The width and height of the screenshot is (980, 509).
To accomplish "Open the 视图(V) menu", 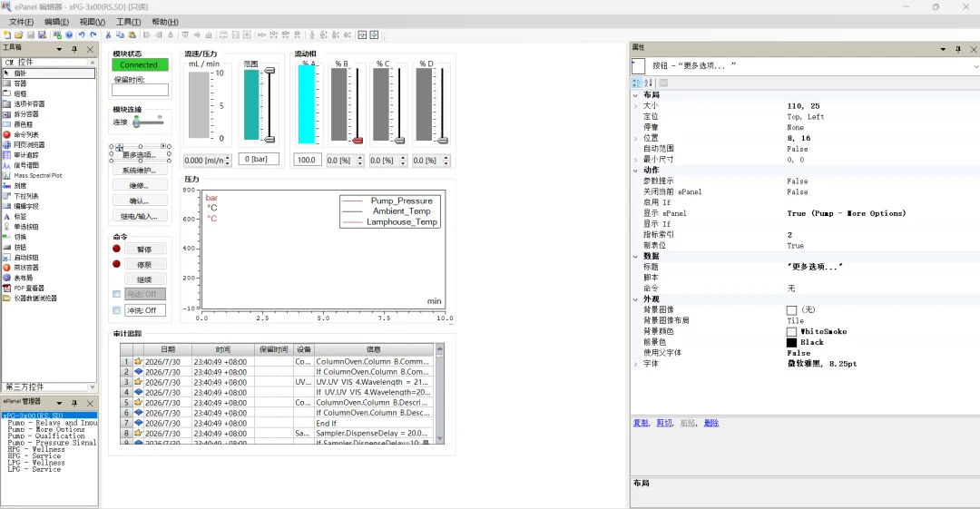I will (93, 22).
